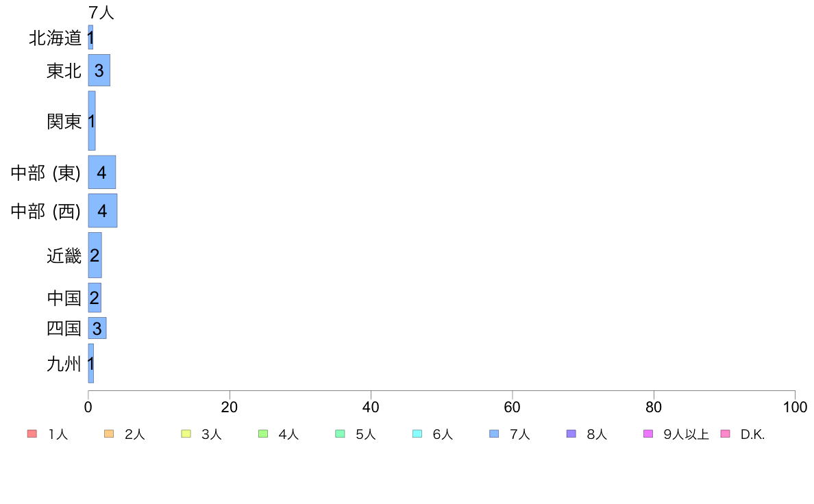The height and width of the screenshot is (504, 814).
Task: Click the 2人 orange legend swatch
Action: (x=109, y=433)
